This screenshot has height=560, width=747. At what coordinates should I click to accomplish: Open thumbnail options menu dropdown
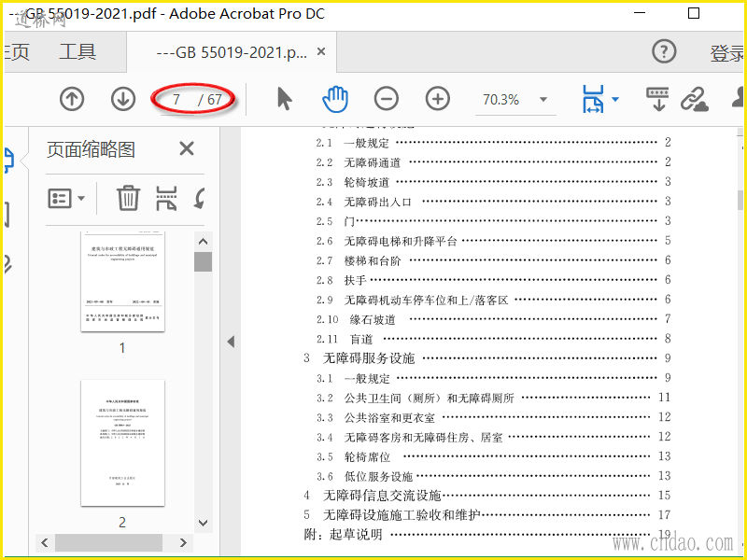66,198
